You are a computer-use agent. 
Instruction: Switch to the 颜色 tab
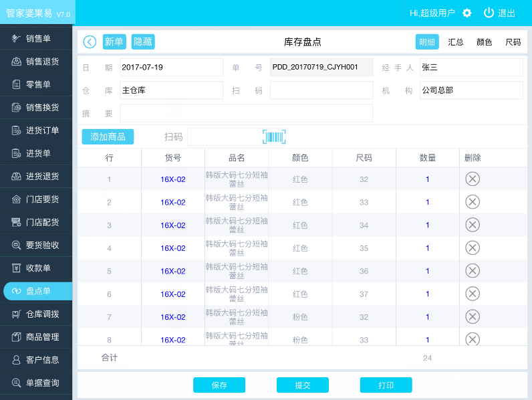coord(484,41)
